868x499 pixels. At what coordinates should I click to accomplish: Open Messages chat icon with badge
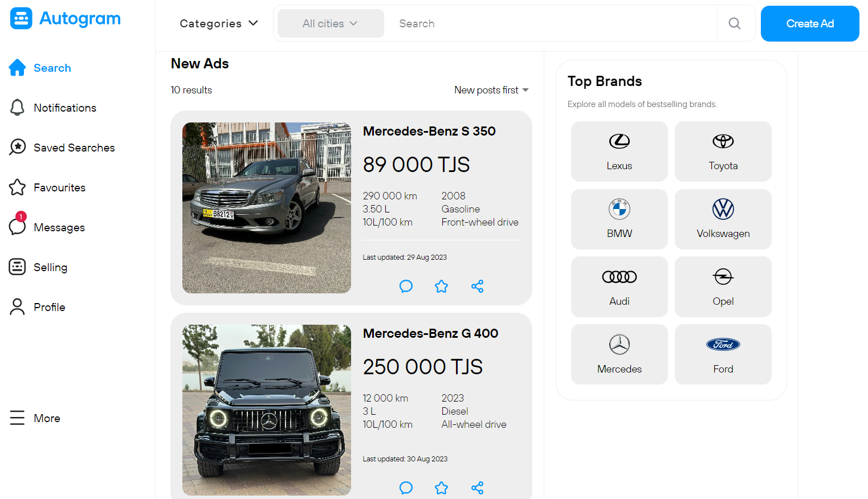click(17, 224)
